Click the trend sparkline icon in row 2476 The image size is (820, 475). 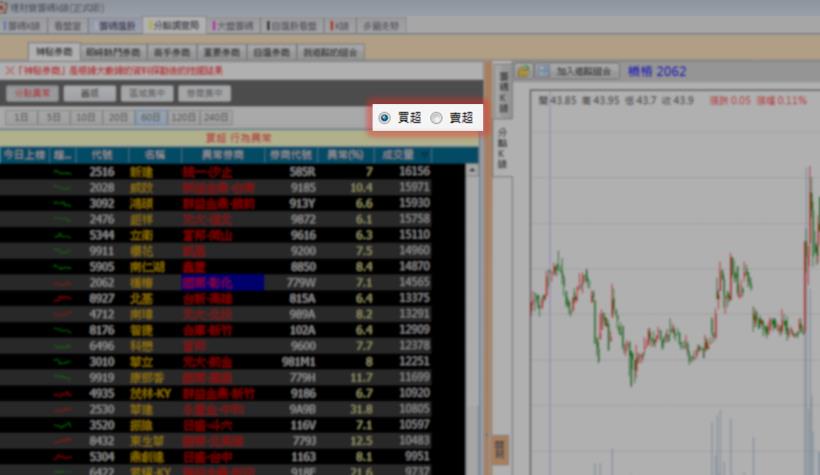click(63, 219)
